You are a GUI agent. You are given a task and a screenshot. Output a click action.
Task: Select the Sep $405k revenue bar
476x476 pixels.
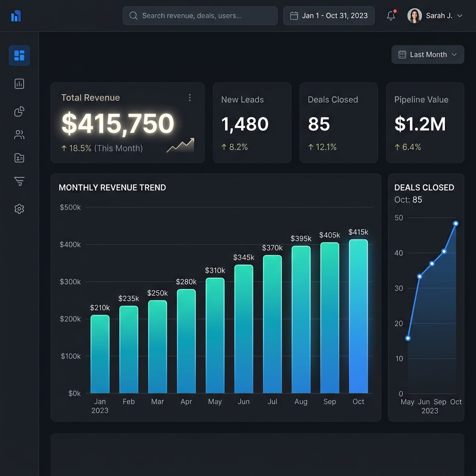coord(330,318)
